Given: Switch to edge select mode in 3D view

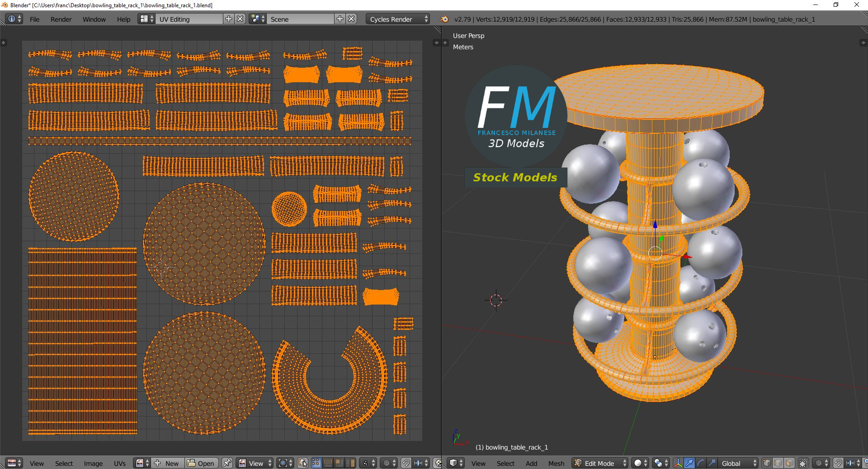Looking at the screenshot, I should (x=778, y=463).
